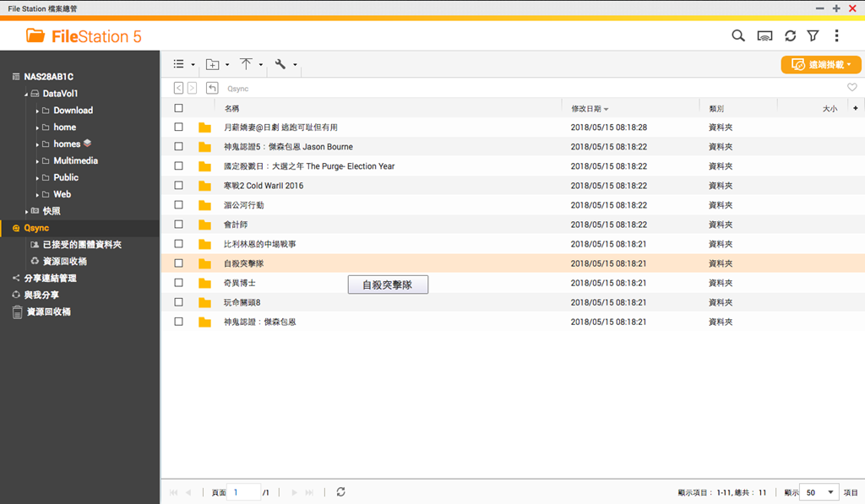This screenshot has height=504, width=865.
Task: Select the Public folder in tree
Action: 66,177
